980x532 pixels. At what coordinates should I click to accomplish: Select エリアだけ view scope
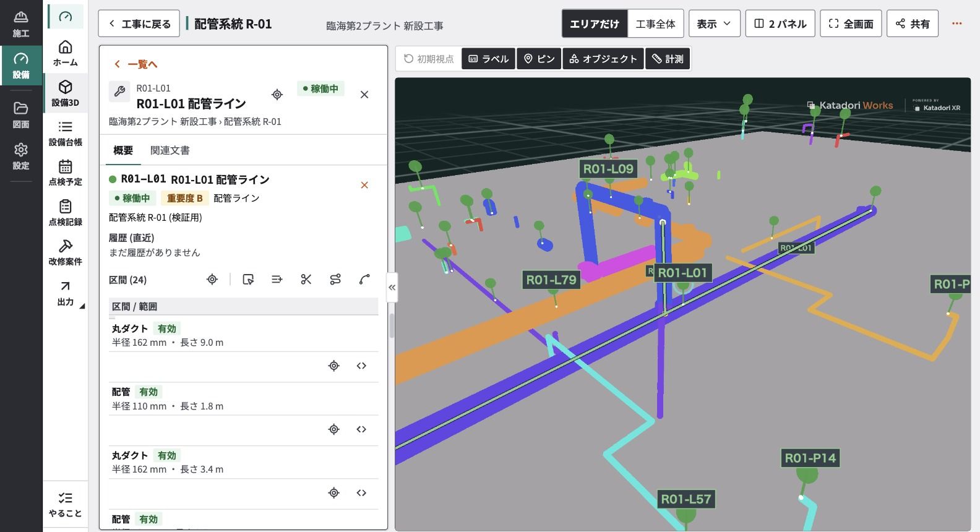(x=595, y=24)
